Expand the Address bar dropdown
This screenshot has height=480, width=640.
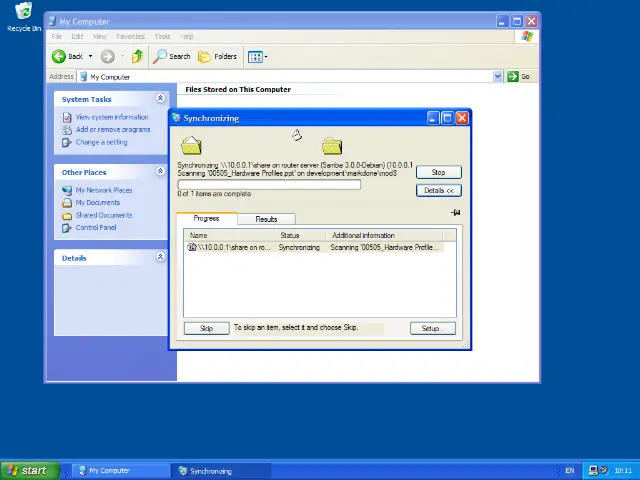click(497, 76)
